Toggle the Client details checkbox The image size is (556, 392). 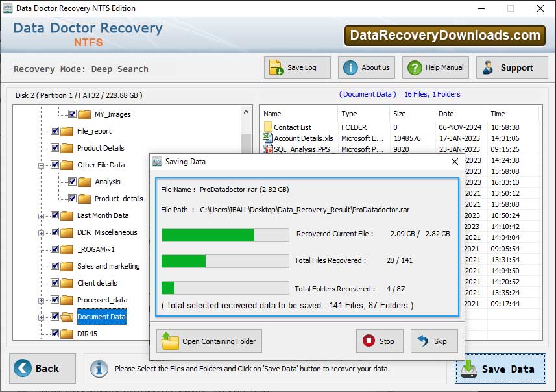(54, 282)
